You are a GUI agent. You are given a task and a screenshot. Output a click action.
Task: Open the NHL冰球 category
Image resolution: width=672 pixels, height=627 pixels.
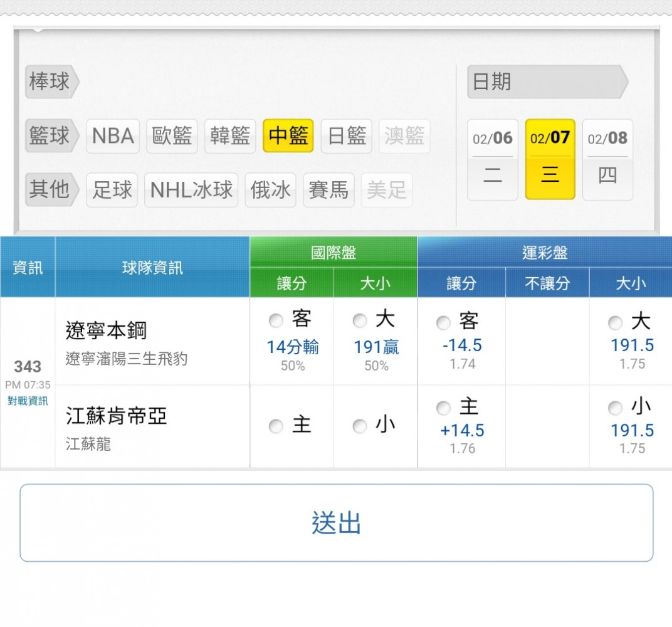click(191, 190)
